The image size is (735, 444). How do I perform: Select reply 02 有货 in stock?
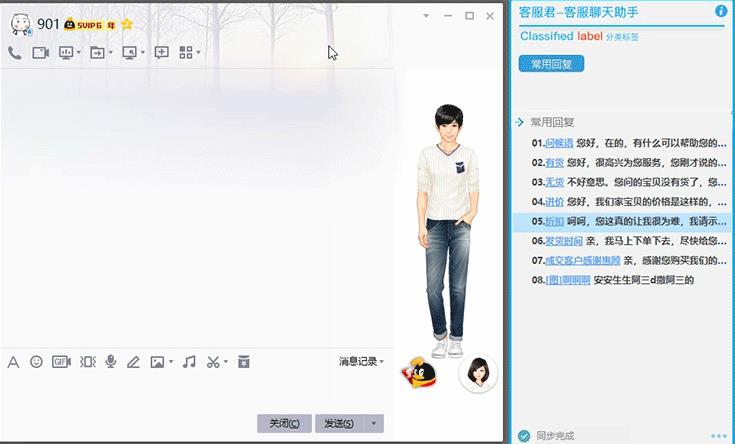tap(629, 163)
